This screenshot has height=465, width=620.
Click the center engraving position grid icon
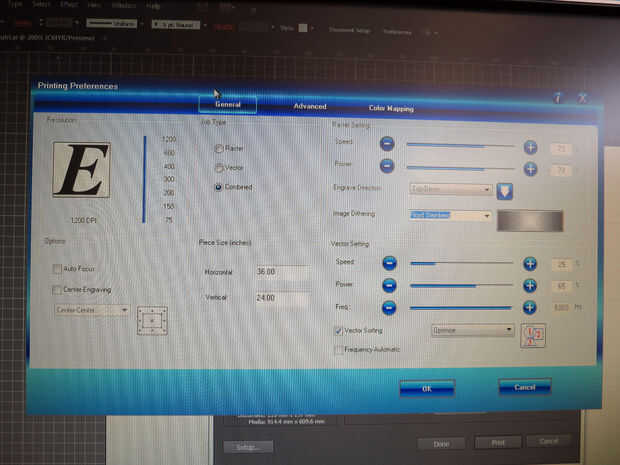pos(152,320)
